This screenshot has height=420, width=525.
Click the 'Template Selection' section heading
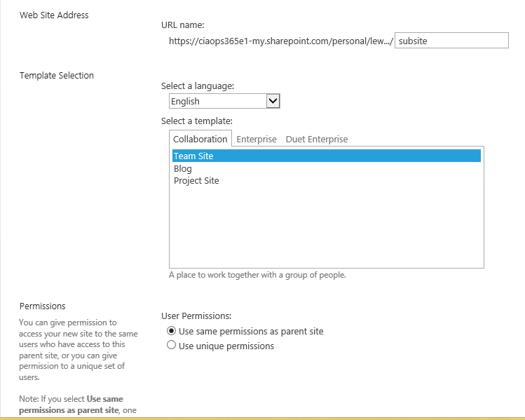(57, 75)
